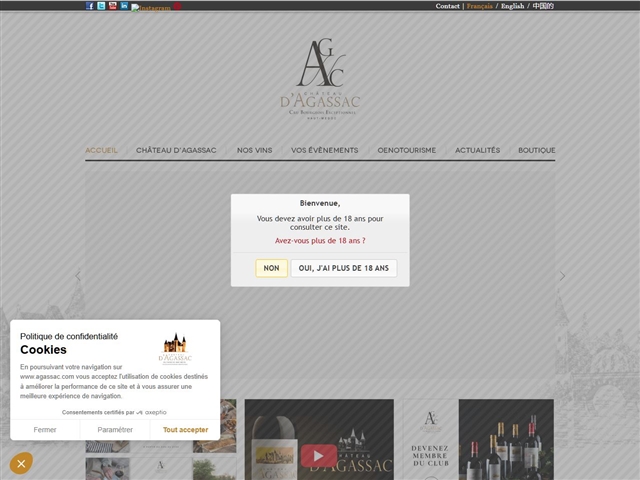
Task: Open the Accueil menu item
Action: tap(101, 150)
